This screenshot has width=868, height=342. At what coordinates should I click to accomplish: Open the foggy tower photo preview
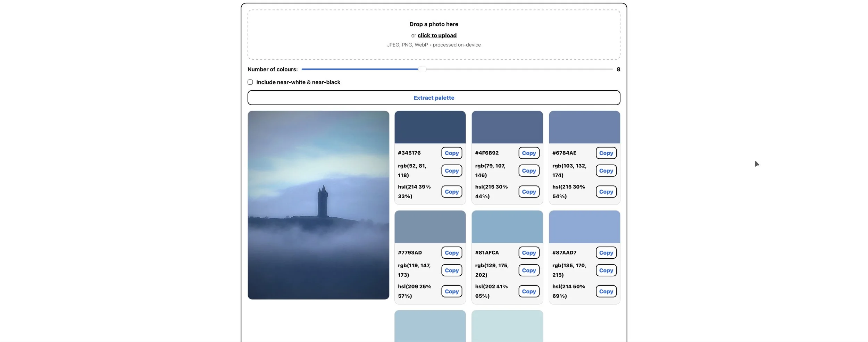pyautogui.click(x=318, y=205)
